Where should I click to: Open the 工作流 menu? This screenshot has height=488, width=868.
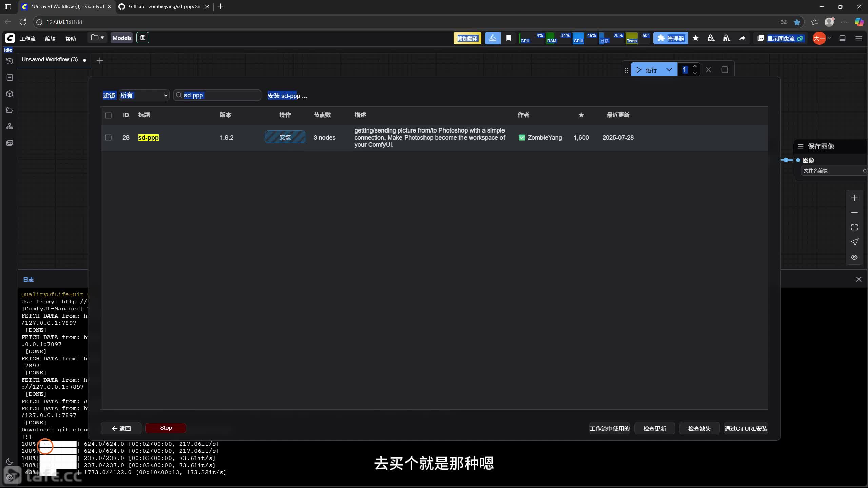point(27,39)
